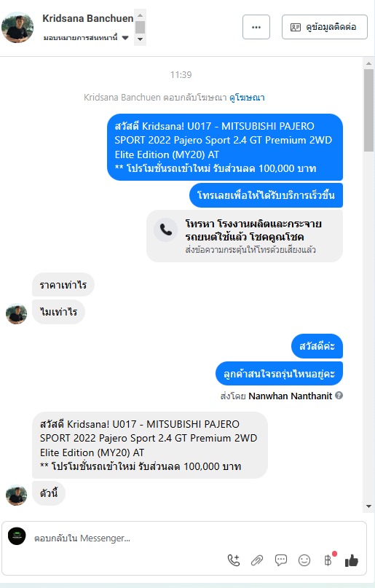Expand the มอบหมายการสนทนานี้ assignment dropdown
Image resolution: width=375 pixels, height=588 pixels.
(x=125, y=37)
